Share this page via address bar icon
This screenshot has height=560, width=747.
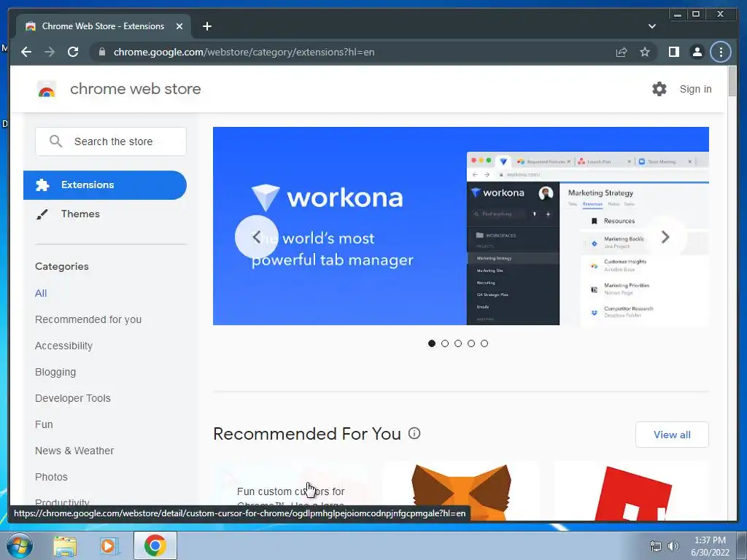(622, 52)
